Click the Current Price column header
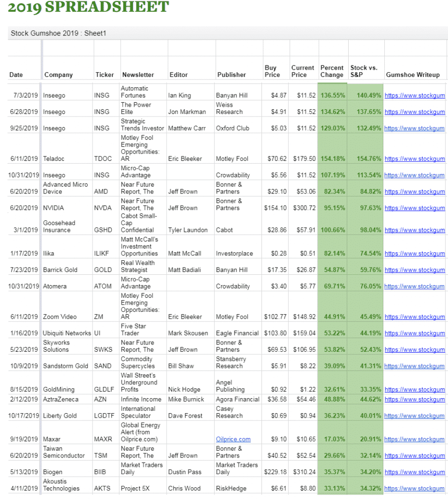The height and width of the screenshot is (499, 448). click(302, 71)
